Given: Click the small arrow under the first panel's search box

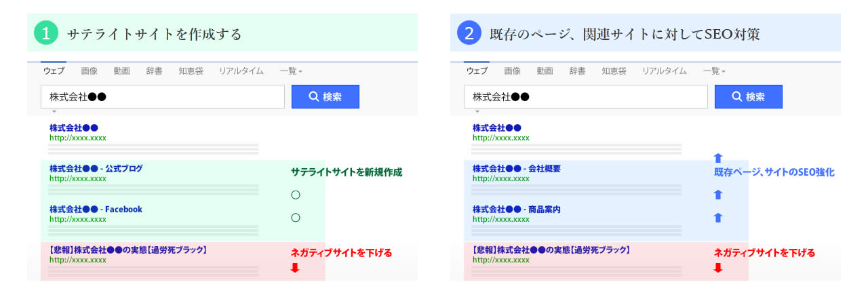Looking at the screenshot, I should (54, 111).
